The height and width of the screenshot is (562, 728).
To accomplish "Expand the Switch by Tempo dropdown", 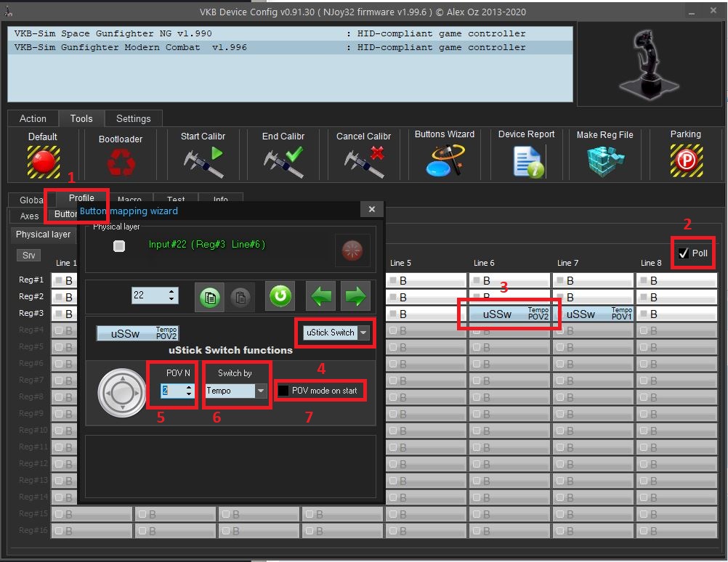I will (x=261, y=391).
